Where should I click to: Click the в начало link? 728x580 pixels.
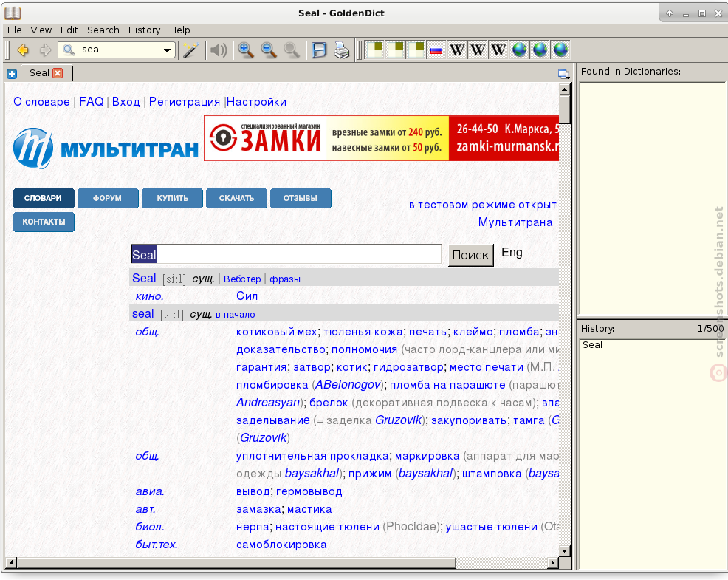click(236, 315)
